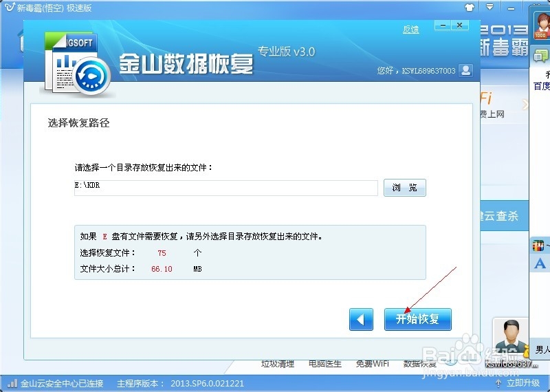550x392 pixels.
Task: Focus the recovery path field E:\KDR
Action: pyautogui.click(x=226, y=188)
